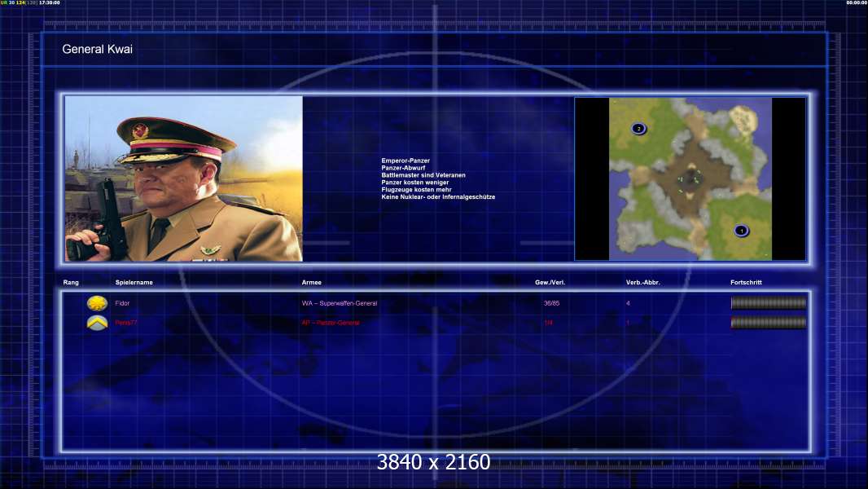The width and height of the screenshot is (868, 489).
Task: Click the Armee column header
Action: [x=312, y=283]
